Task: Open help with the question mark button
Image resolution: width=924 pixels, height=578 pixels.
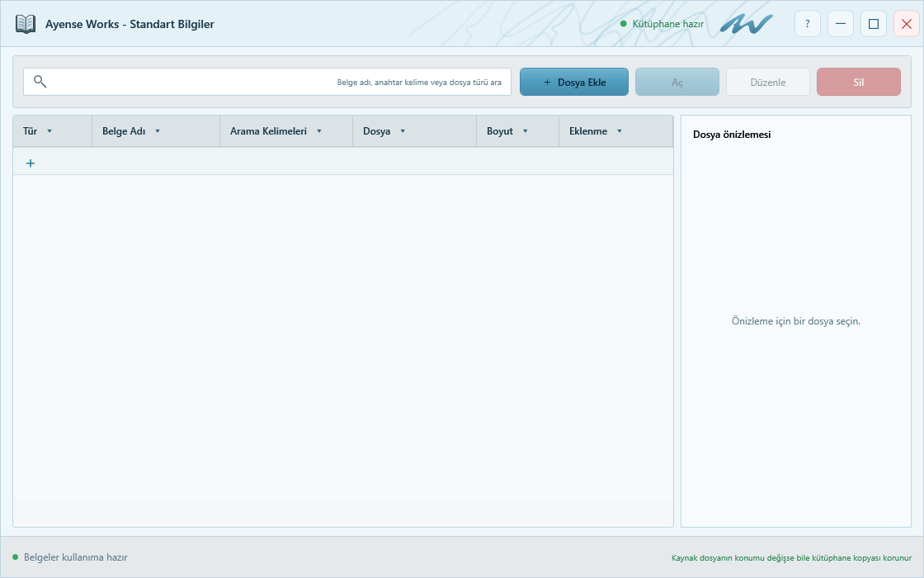Action: 808,24
